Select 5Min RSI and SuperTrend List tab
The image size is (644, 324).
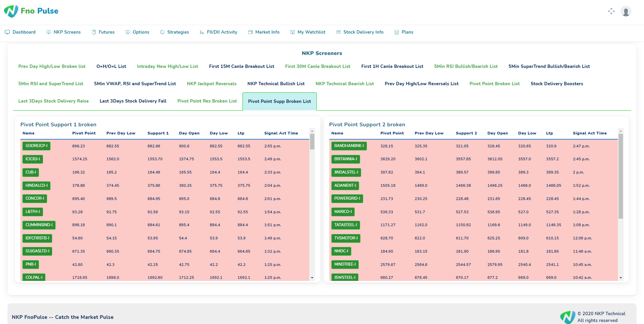(51, 84)
